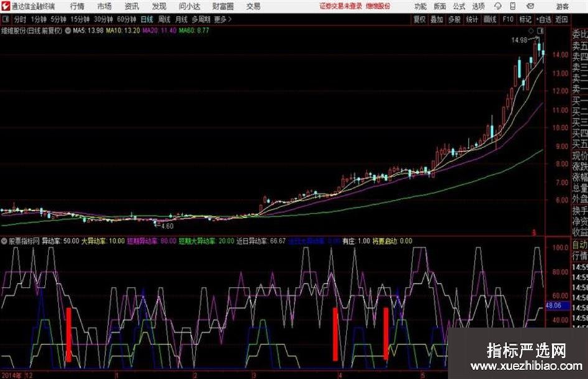
Task: Click the 大异动率: 10.00 indicator value
Action: click(103, 241)
